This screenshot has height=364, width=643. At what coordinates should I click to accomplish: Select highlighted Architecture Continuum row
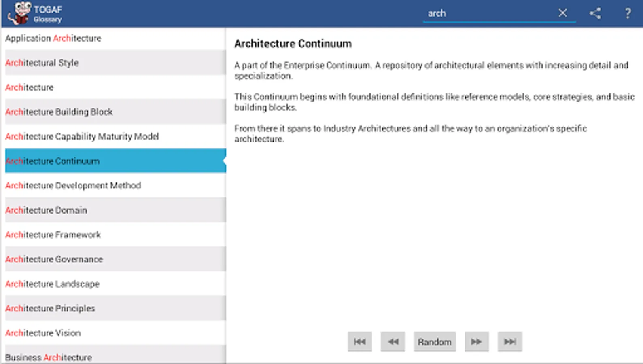(115, 161)
